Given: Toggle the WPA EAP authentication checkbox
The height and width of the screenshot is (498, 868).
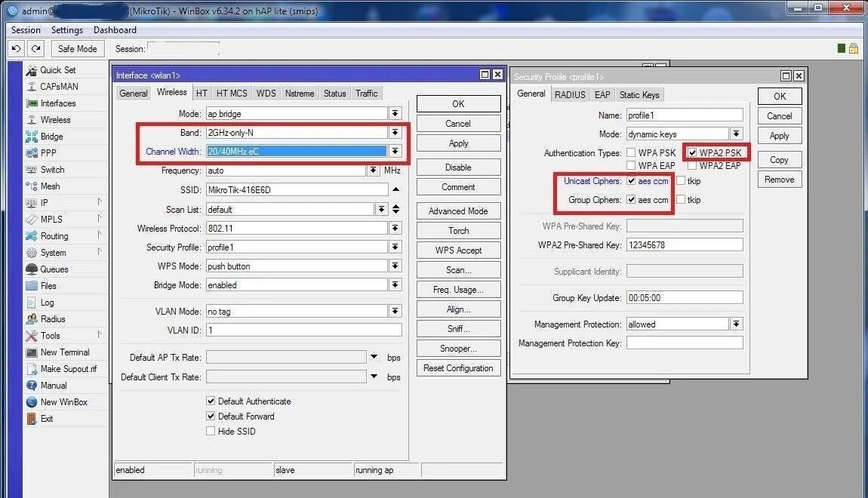Looking at the screenshot, I should (x=631, y=165).
